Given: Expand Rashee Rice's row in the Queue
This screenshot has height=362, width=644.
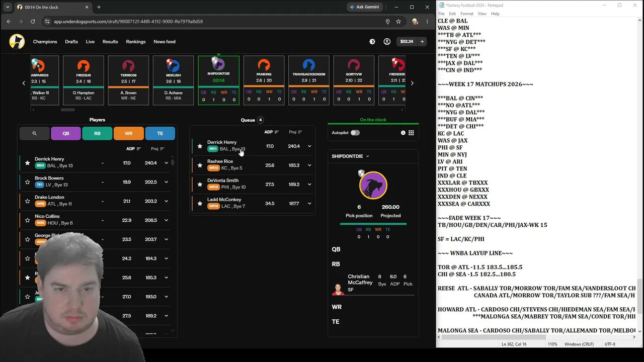Looking at the screenshot, I should pyautogui.click(x=309, y=165).
